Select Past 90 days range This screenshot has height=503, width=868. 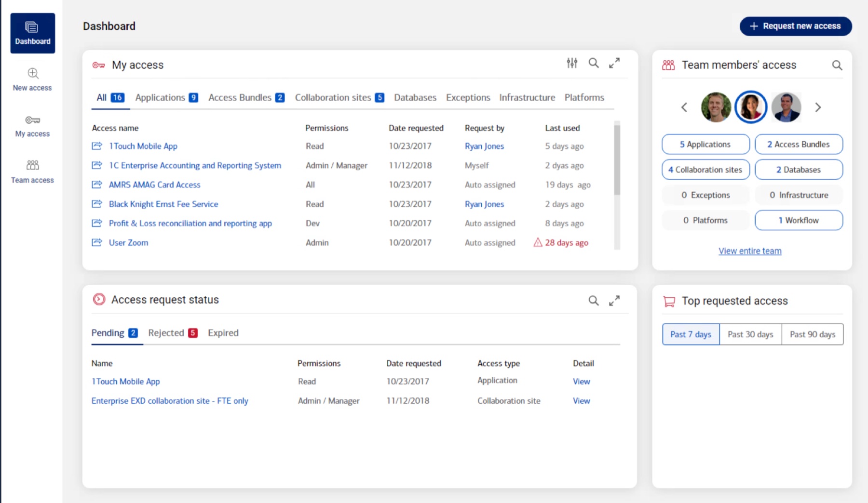pos(813,334)
